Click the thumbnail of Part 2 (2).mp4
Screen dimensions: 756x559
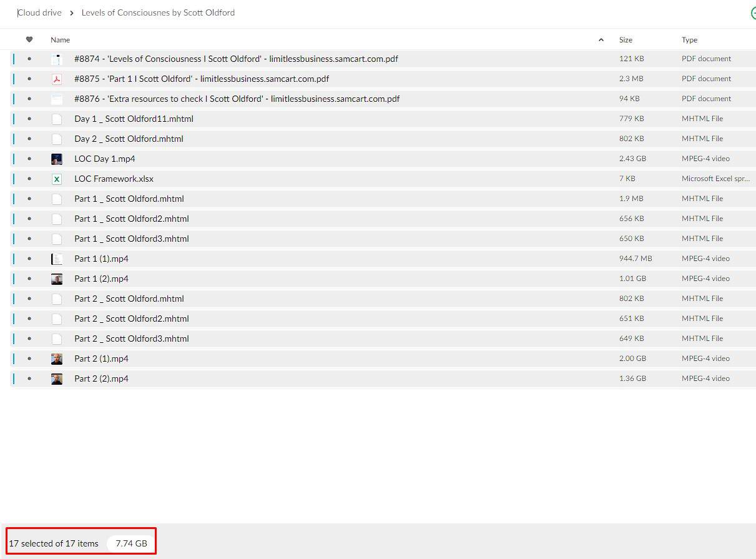[57, 379]
